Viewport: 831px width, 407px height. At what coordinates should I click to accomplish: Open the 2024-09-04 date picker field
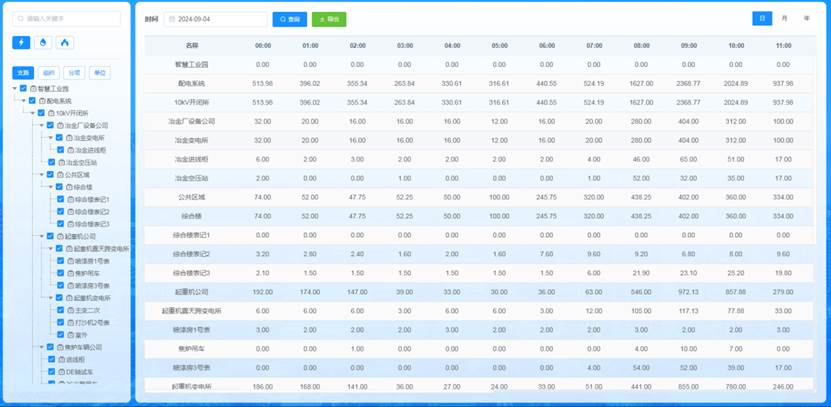pyautogui.click(x=217, y=19)
